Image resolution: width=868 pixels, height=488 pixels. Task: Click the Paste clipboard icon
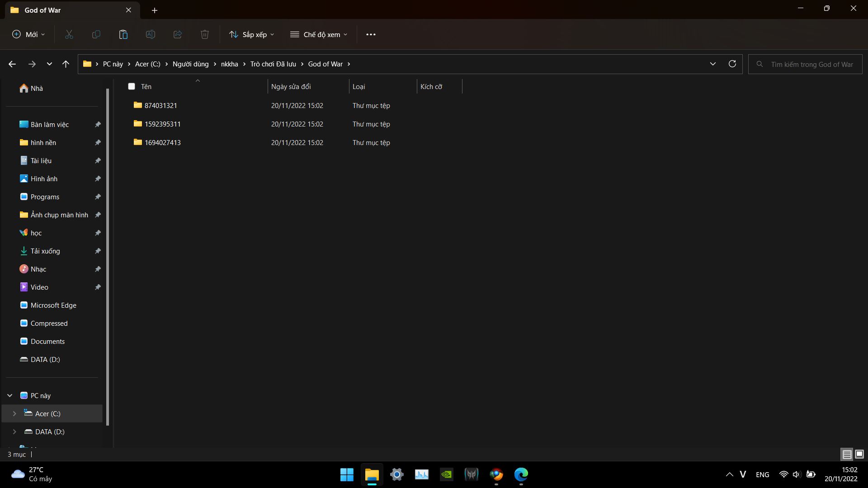click(123, 34)
